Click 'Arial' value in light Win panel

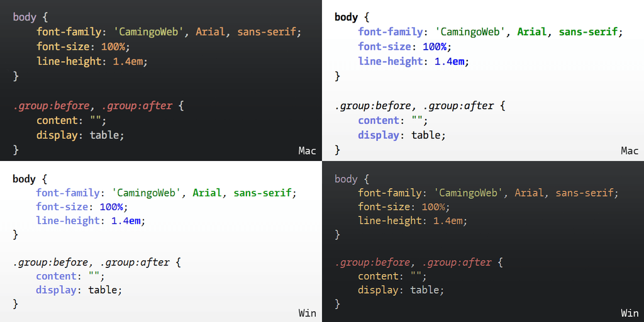pos(209,193)
